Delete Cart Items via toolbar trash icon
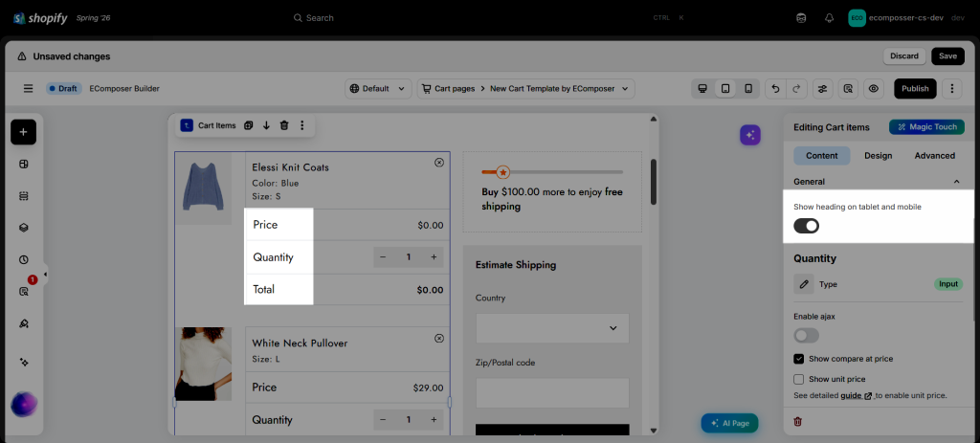The width and height of the screenshot is (980, 443). (283, 125)
